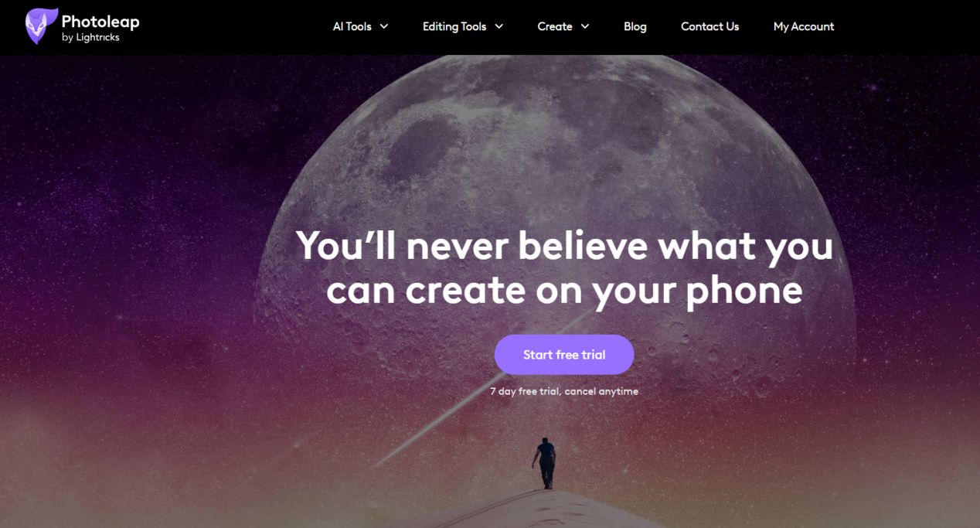Click the Photoleap wordmark text
The width and height of the screenshot is (980, 528).
(x=100, y=22)
